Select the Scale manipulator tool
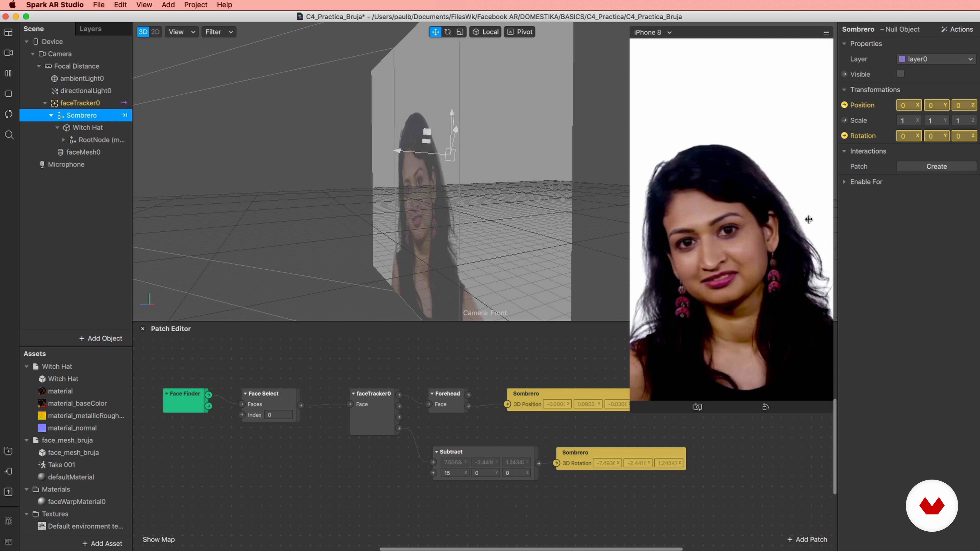Image resolution: width=980 pixels, height=551 pixels. point(460,32)
